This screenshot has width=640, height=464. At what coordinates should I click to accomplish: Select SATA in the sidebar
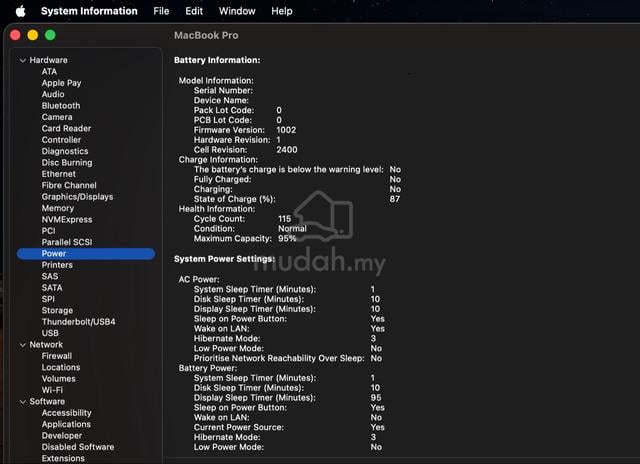(52, 288)
